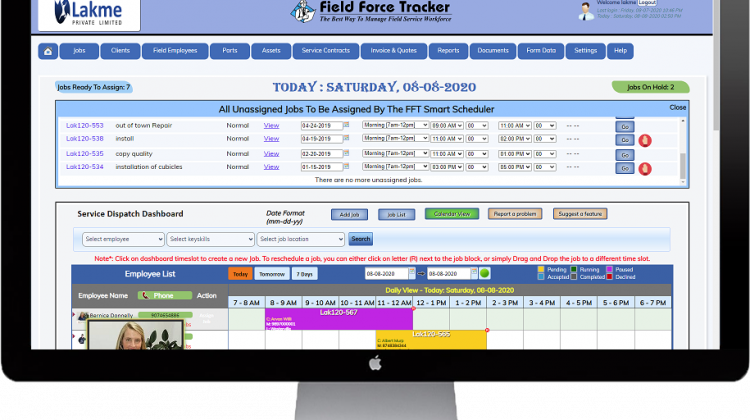Open the Service Contracts menu
This screenshot has height=420, width=750.
tap(326, 51)
